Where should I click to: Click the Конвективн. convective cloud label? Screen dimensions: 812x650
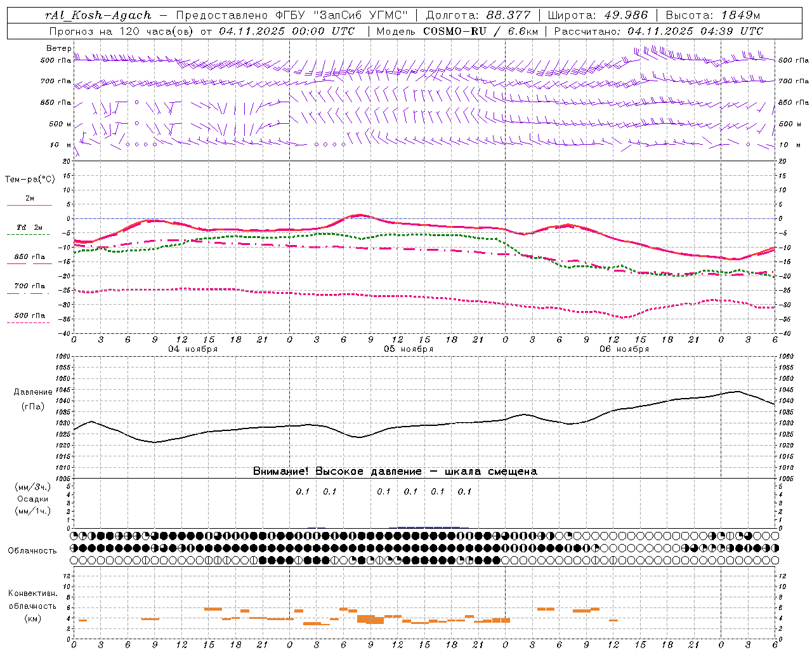pyautogui.click(x=32, y=594)
